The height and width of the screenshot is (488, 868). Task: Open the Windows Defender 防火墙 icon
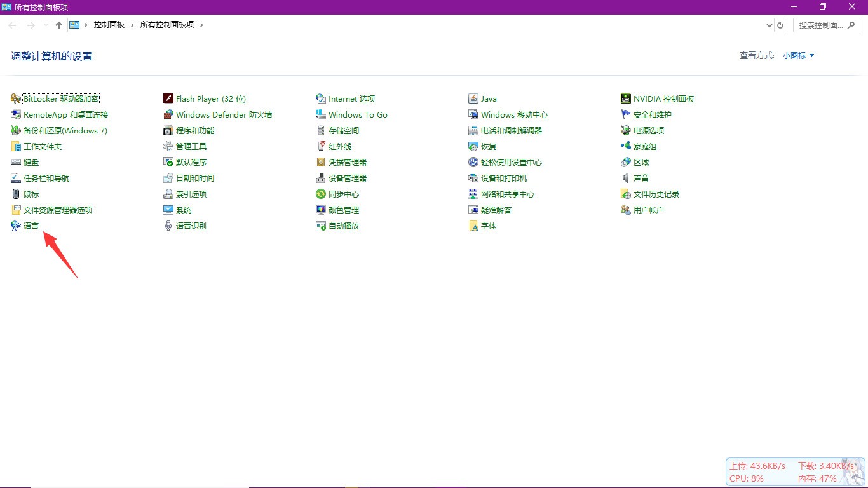[168, 114]
